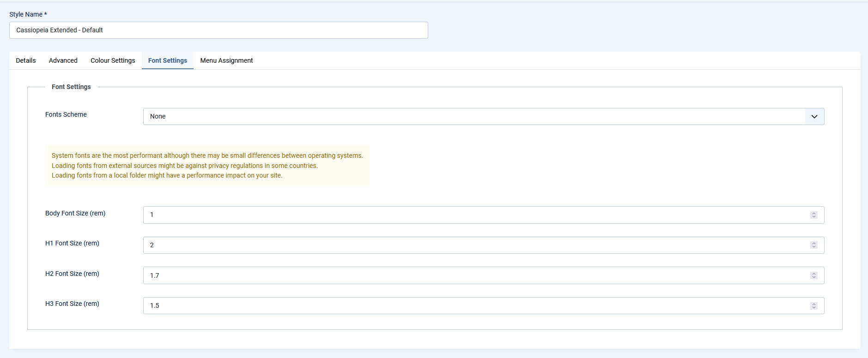This screenshot has width=868, height=358.
Task: Click into the Style Name text field
Action: coord(219,30)
